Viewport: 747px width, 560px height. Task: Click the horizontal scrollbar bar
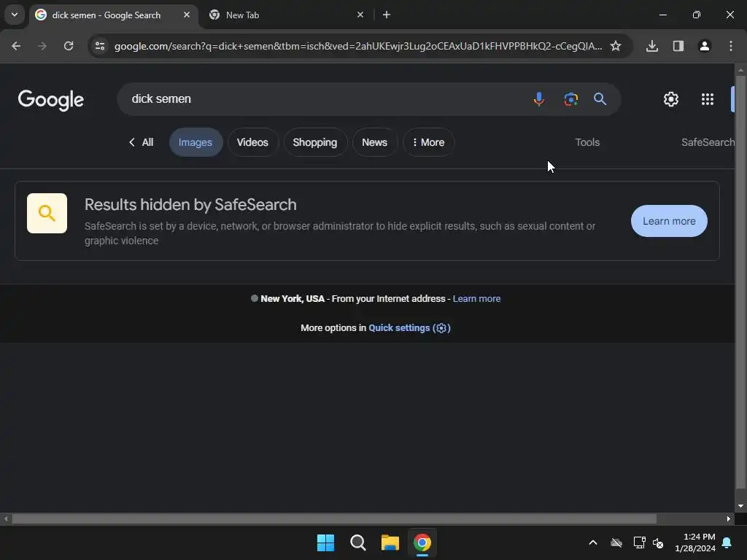pyautogui.click(x=334, y=518)
